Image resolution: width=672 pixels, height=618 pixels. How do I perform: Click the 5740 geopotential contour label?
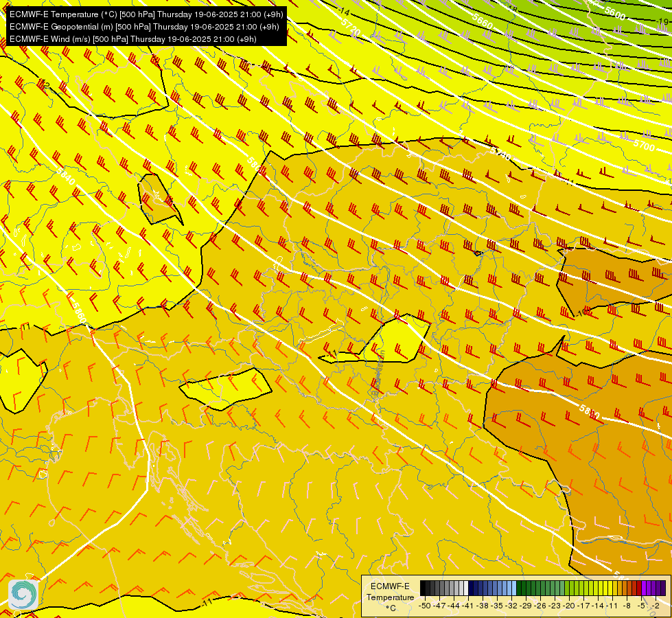pos(500,154)
